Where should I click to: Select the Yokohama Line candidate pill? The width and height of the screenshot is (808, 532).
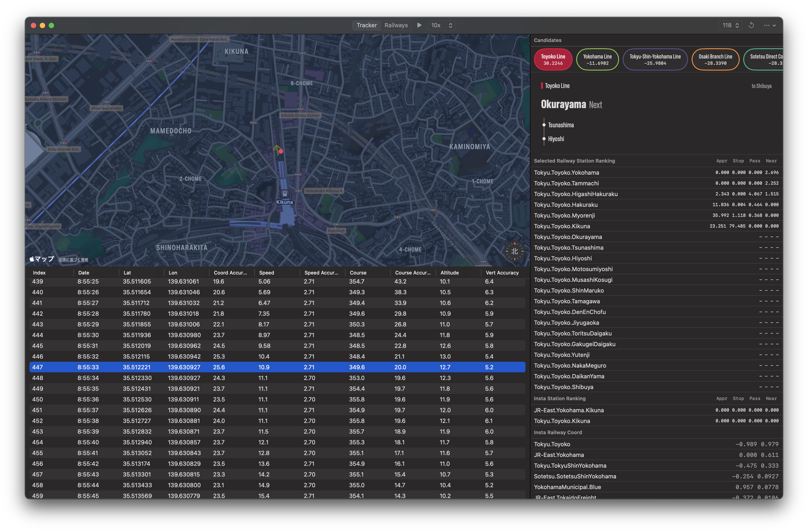[x=597, y=59]
